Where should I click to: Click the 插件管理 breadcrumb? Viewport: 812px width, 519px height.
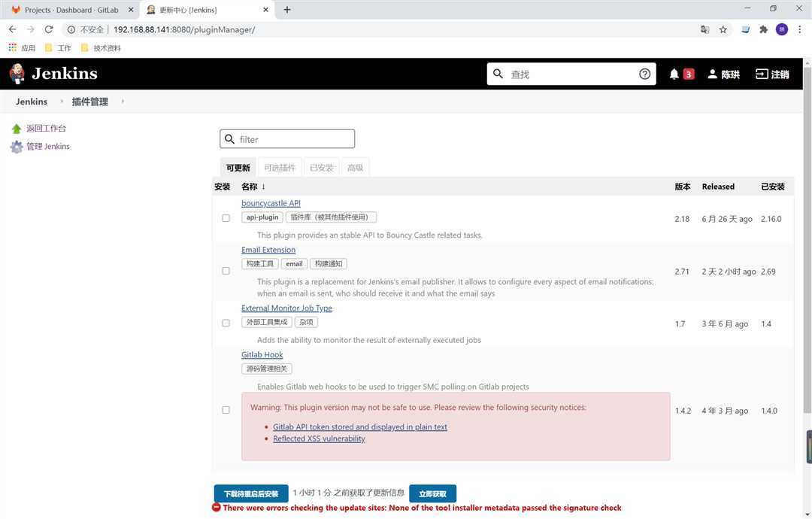[90, 102]
